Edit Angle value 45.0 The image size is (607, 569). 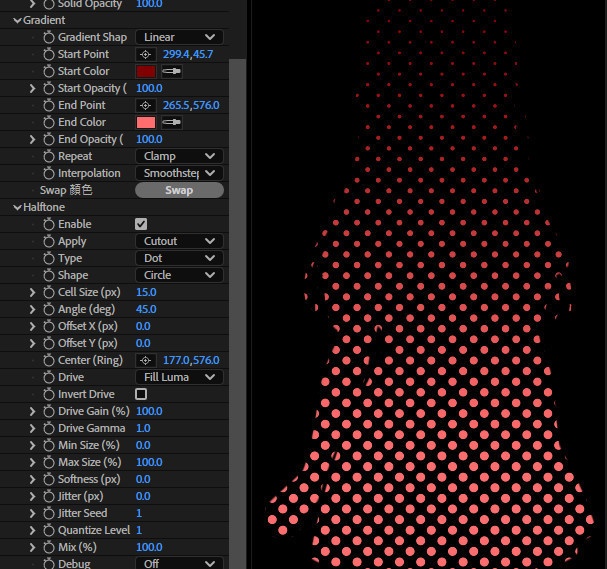pyautogui.click(x=146, y=309)
